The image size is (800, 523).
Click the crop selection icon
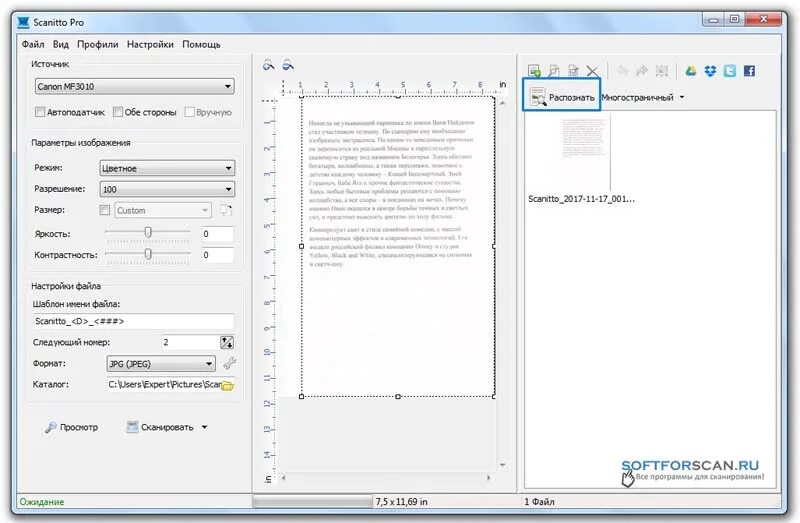[x=662, y=71]
